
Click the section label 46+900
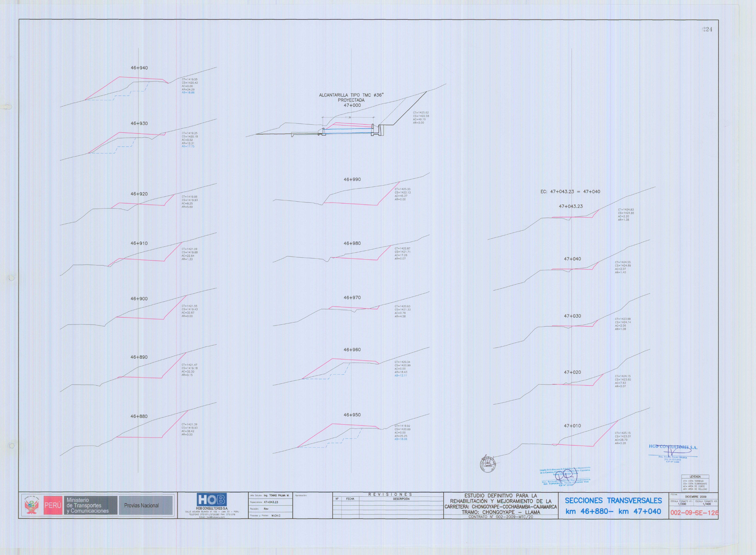point(139,299)
